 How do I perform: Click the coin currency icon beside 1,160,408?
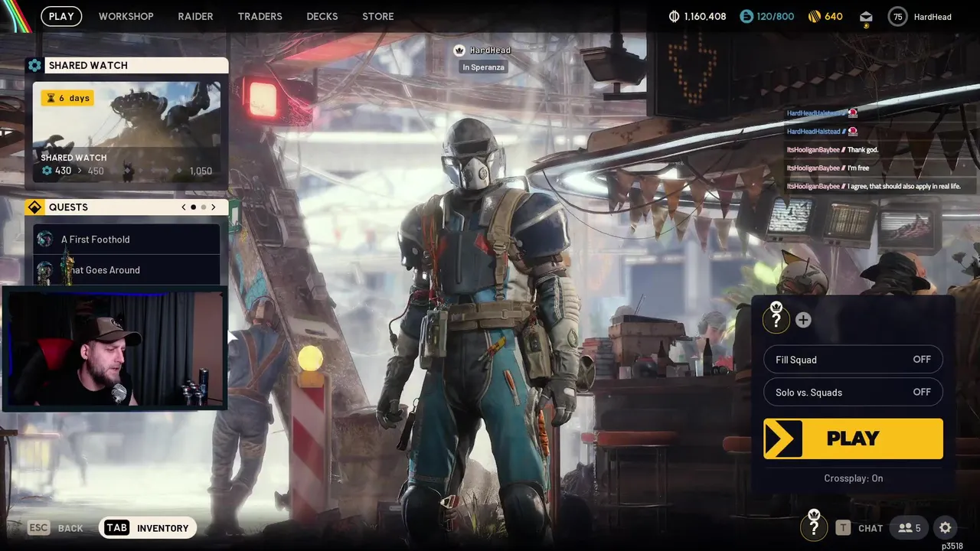click(675, 16)
